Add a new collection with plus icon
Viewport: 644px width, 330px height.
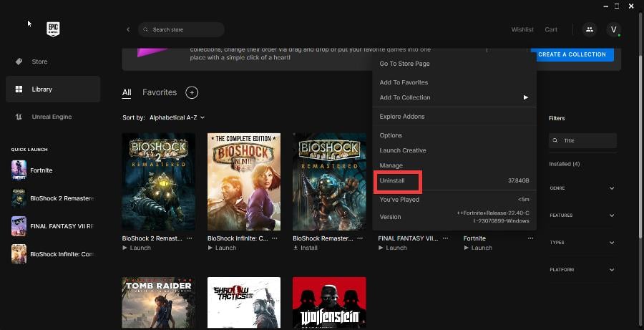[192, 92]
